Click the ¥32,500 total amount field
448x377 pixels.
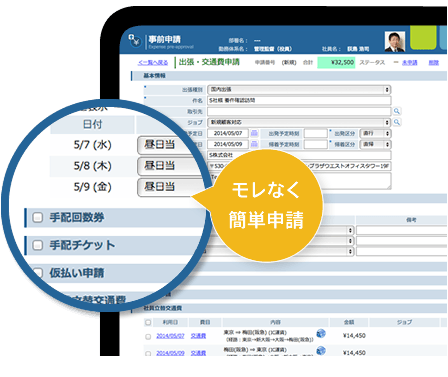pos(336,62)
